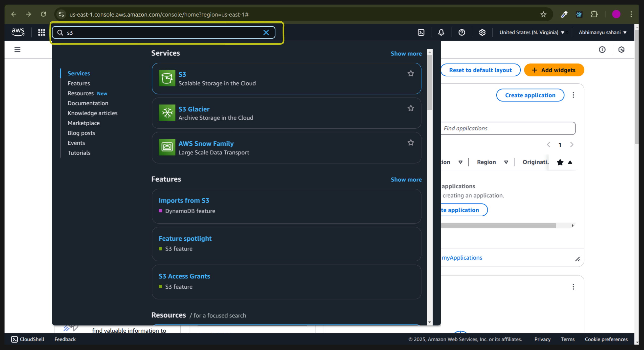
Task: Open the help question mark icon
Action: (462, 32)
